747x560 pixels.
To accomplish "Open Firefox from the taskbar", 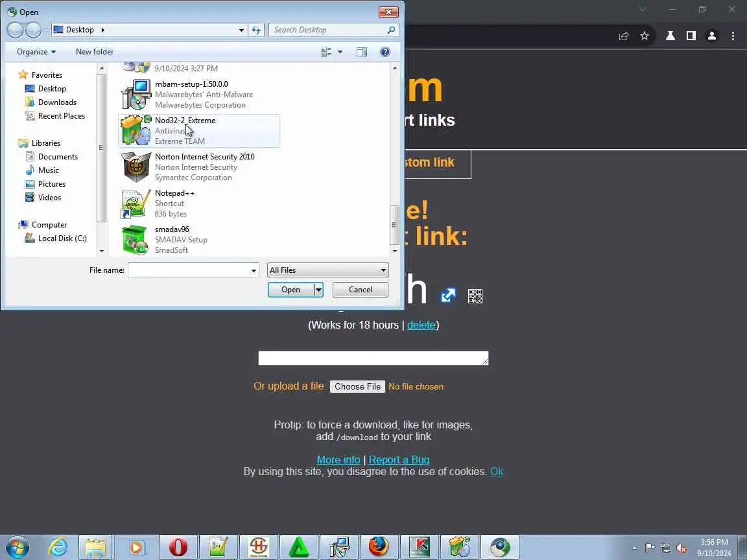I will (379, 547).
